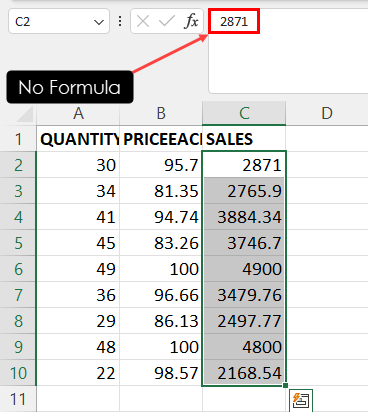Viewport: 368px width, 412px height.
Task: Select row 3 header
Action: 18,191
